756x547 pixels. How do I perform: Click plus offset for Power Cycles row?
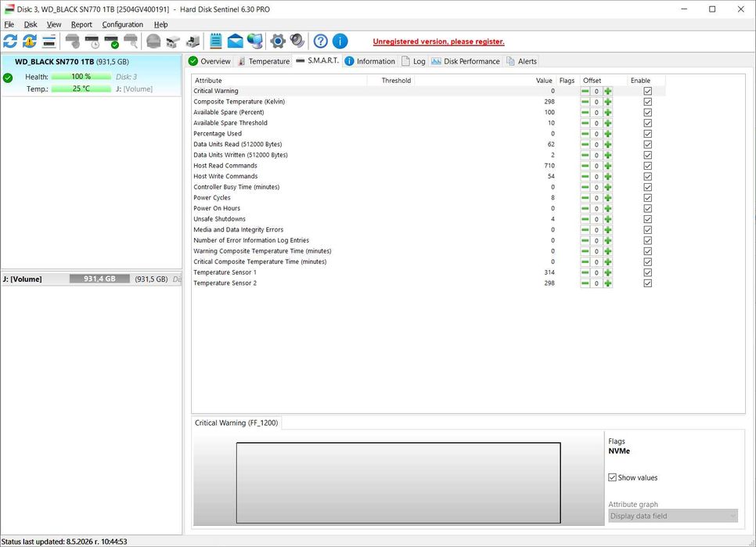pos(607,198)
